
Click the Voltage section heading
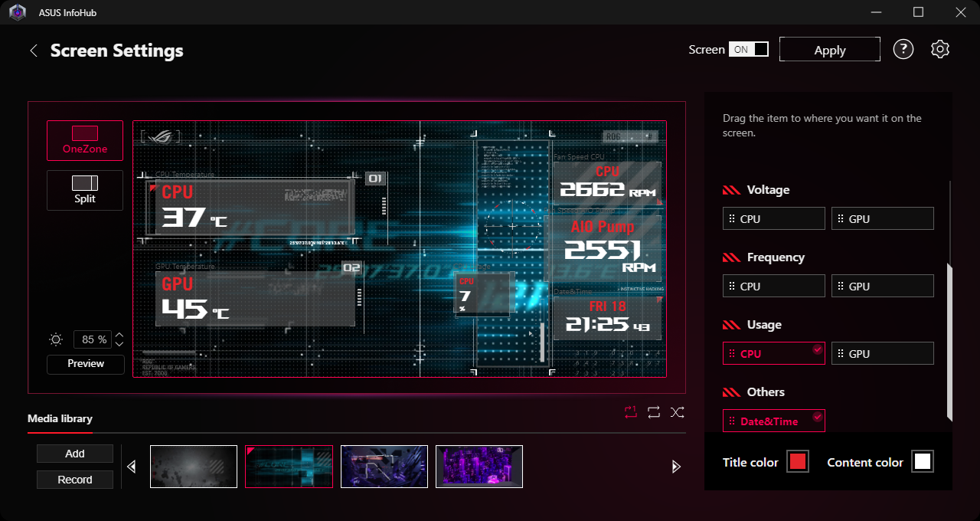tap(768, 190)
